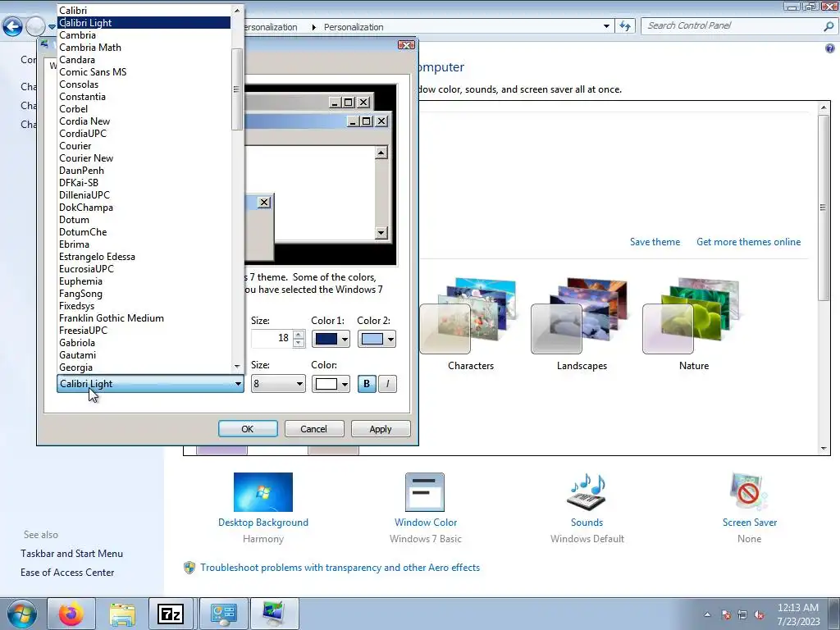This screenshot has width=840, height=630.
Task: Click the OK button
Action: (x=248, y=428)
